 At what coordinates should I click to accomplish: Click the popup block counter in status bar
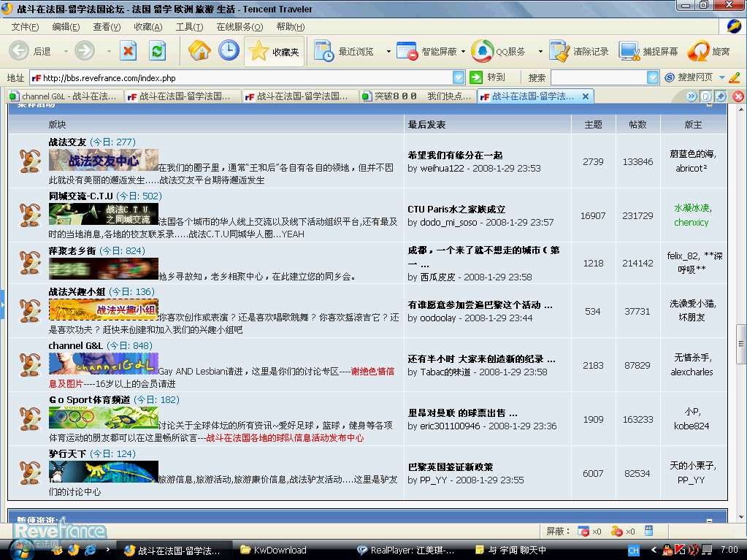click(589, 531)
